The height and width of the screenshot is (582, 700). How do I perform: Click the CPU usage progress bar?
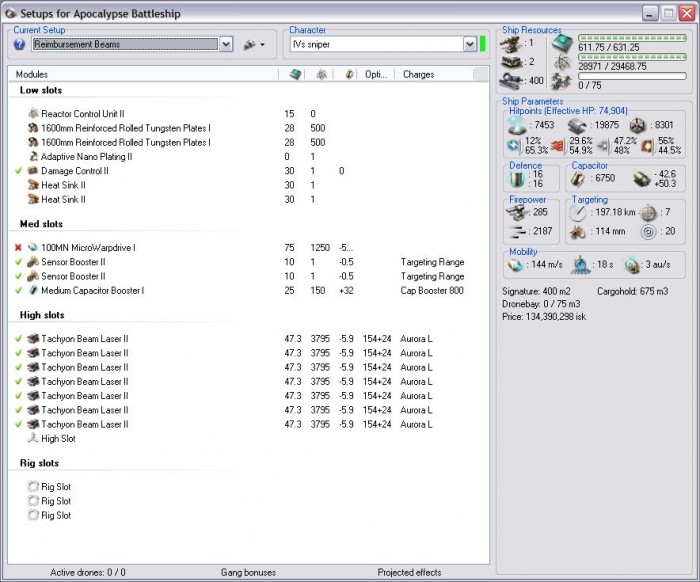632,38
